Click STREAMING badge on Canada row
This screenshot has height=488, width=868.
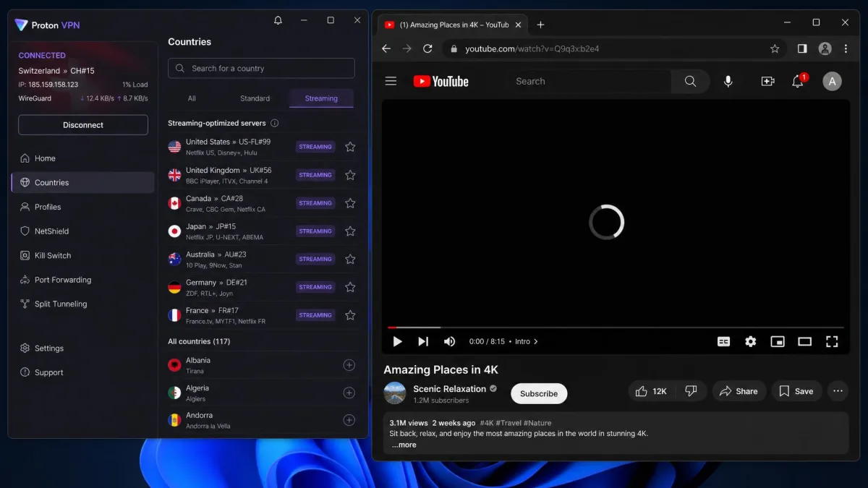315,203
